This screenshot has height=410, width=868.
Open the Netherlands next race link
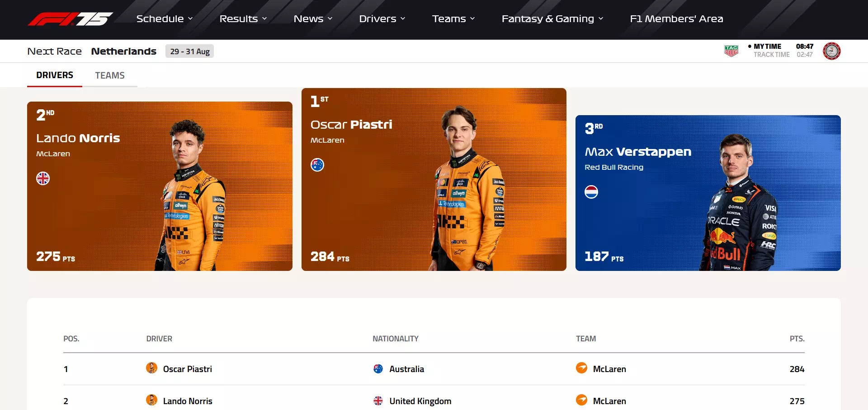(x=123, y=51)
